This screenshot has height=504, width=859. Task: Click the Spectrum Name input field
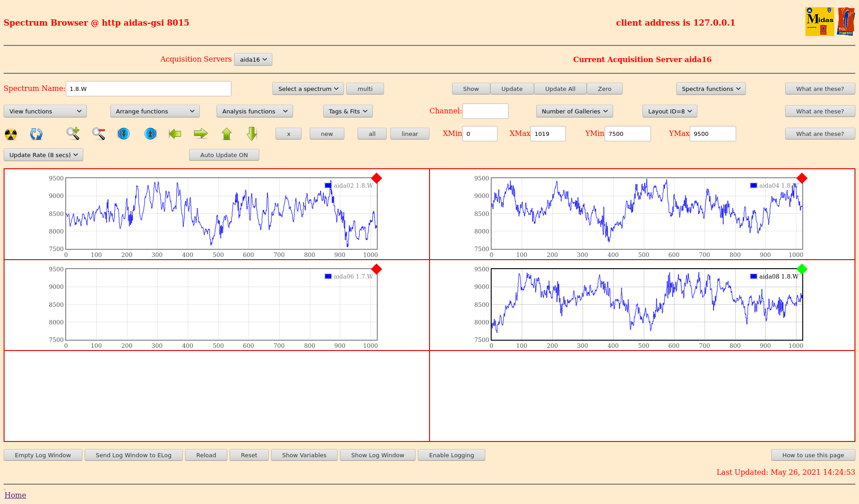(x=149, y=89)
